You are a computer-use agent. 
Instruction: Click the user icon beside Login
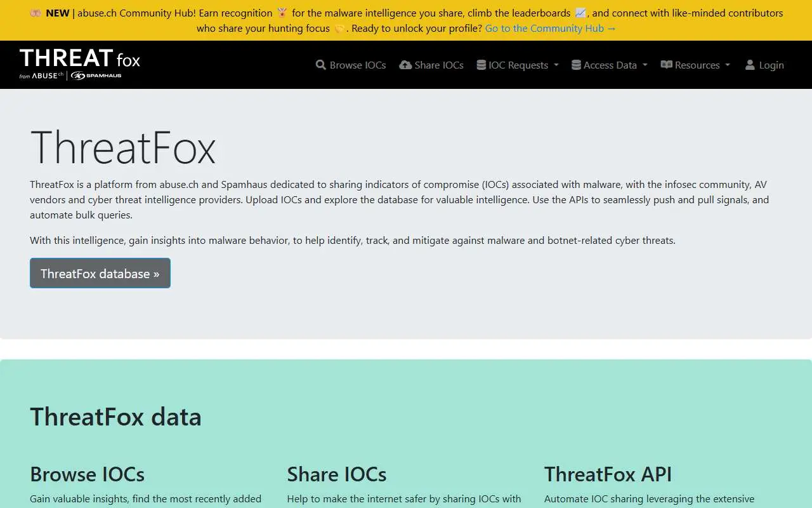750,65
